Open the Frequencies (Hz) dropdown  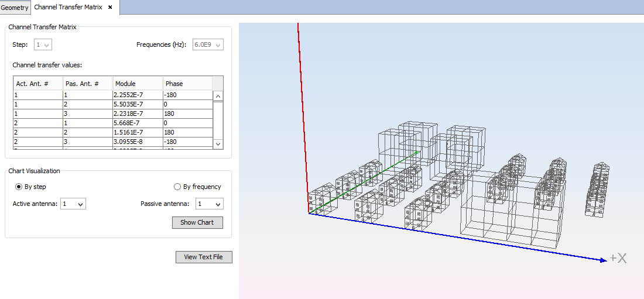click(x=208, y=44)
